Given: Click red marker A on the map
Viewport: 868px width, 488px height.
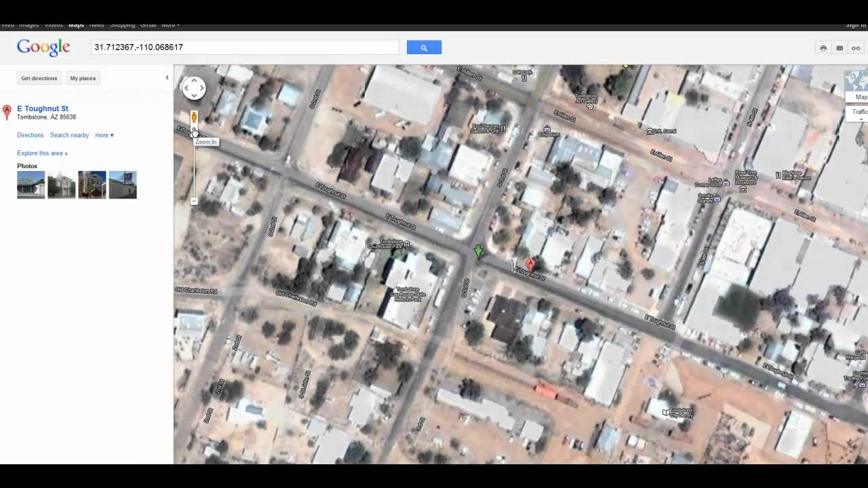Looking at the screenshot, I should (530, 264).
